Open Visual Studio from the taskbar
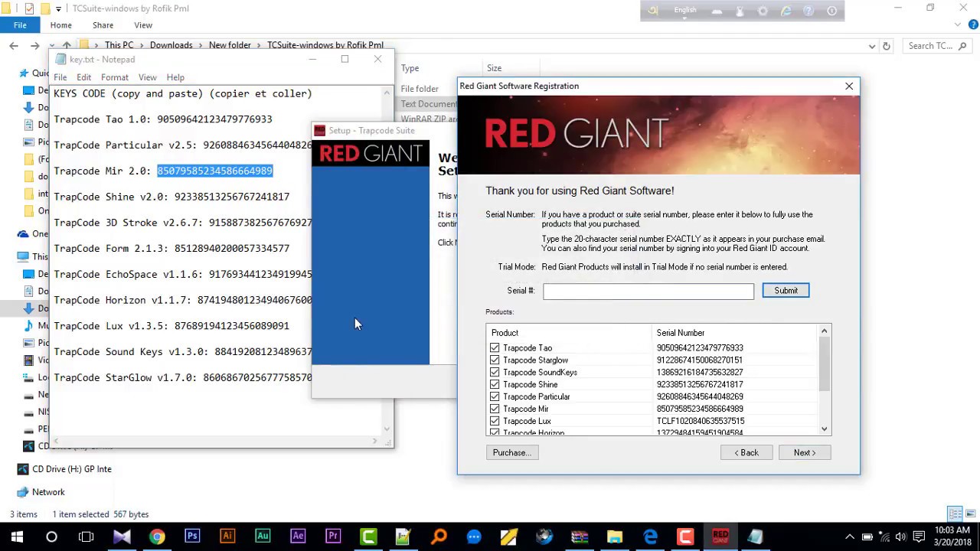980x551 pixels. click(x=122, y=536)
